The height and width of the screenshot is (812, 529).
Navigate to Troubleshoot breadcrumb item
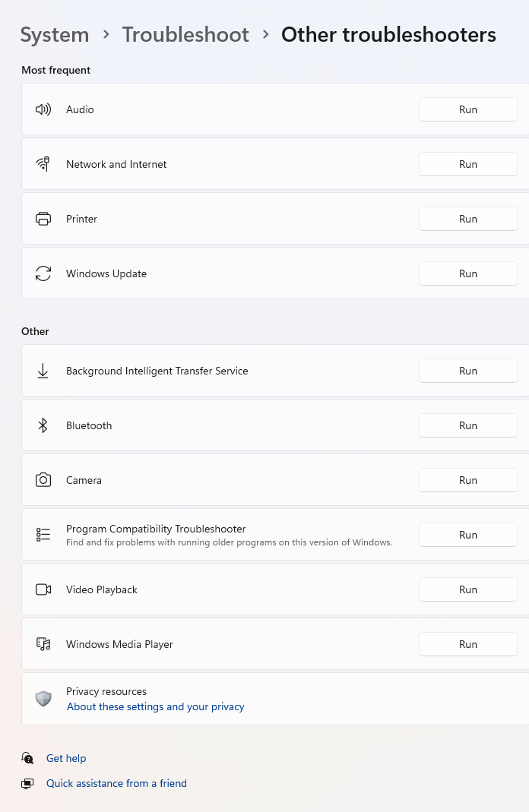click(x=185, y=35)
